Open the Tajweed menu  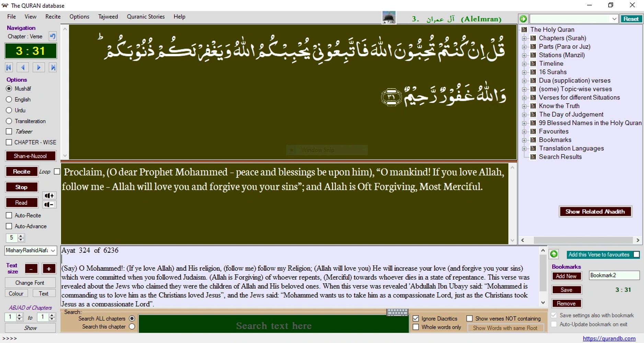pos(108,16)
